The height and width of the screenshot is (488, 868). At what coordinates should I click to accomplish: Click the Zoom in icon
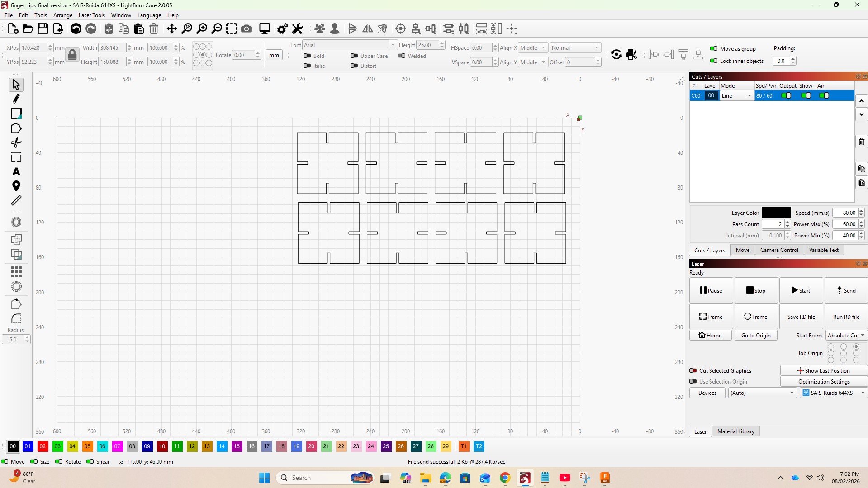[x=202, y=29]
